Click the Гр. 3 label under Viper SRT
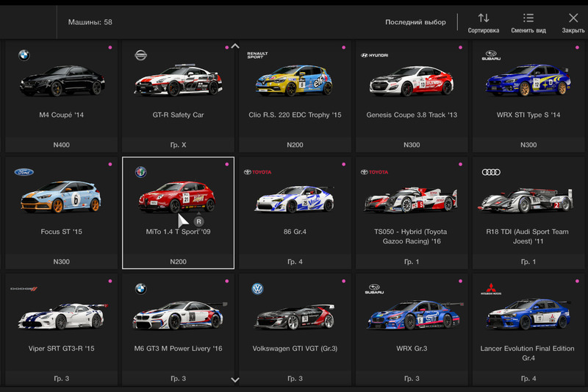The width and height of the screenshot is (588, 392). coord(62,379)
